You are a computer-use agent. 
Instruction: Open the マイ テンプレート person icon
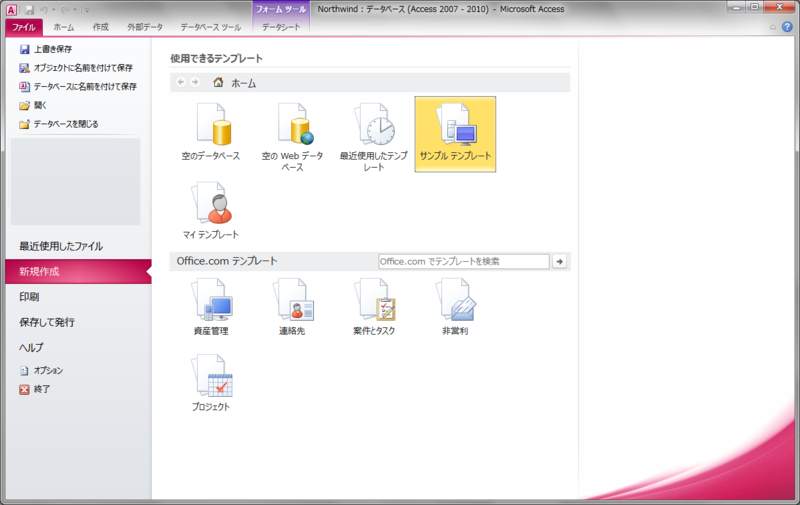(x=211, y=210)
